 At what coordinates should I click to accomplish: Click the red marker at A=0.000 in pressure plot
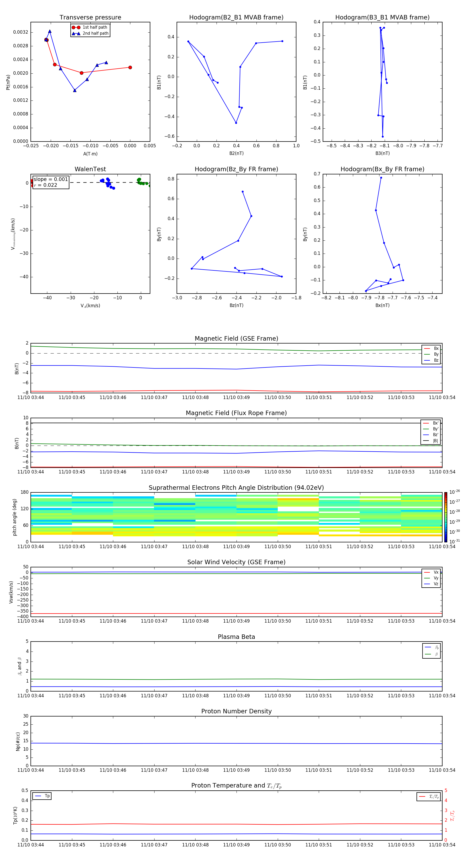pos(130,67)
